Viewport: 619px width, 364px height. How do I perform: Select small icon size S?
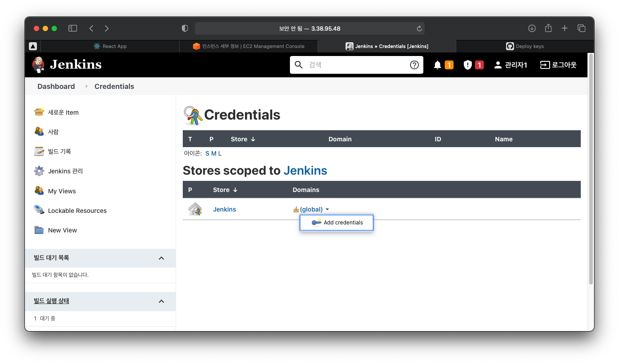point(207,153)
